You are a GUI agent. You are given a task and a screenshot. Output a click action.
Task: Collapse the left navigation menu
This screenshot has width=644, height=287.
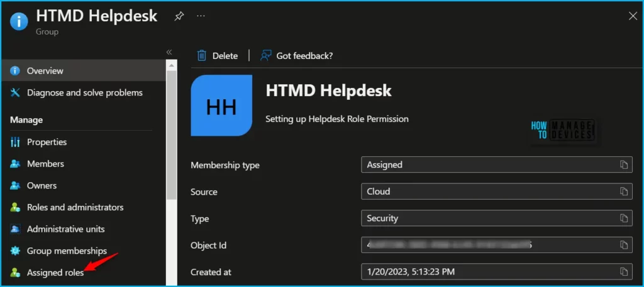click(169, 52)
